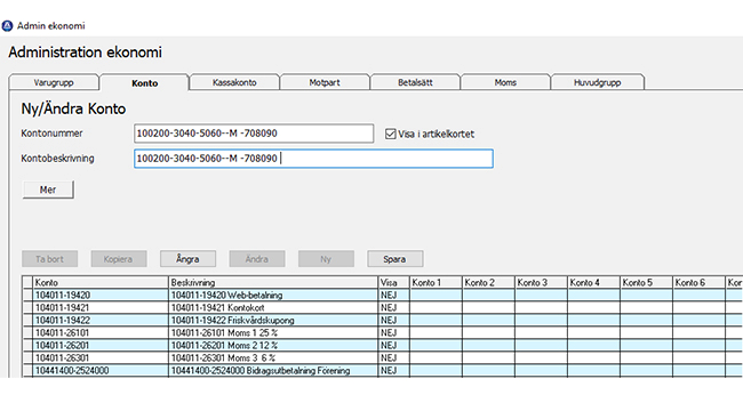Click the Konto 4 column header
This screenshot has width=743, height=395.
[x=594, y=282]
